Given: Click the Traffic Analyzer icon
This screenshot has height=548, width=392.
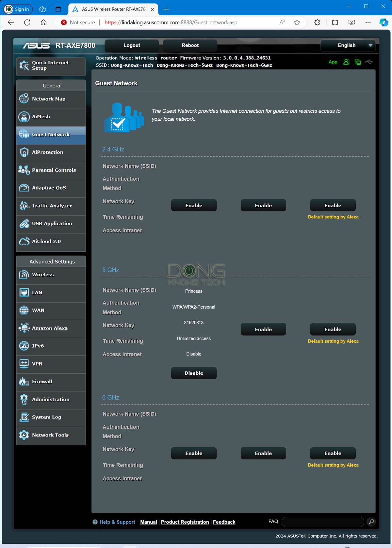Looking at the screenshot, I should pos(24,206).
